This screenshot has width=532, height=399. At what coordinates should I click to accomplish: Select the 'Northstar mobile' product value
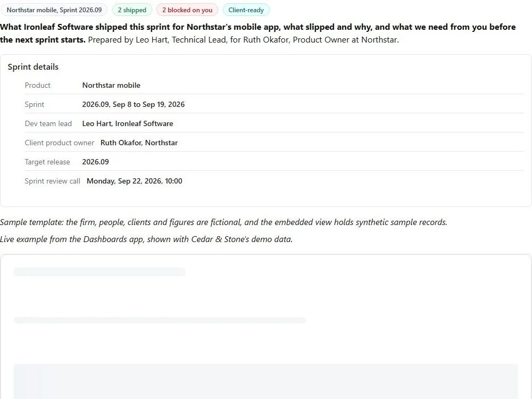(x=111, y=85)
